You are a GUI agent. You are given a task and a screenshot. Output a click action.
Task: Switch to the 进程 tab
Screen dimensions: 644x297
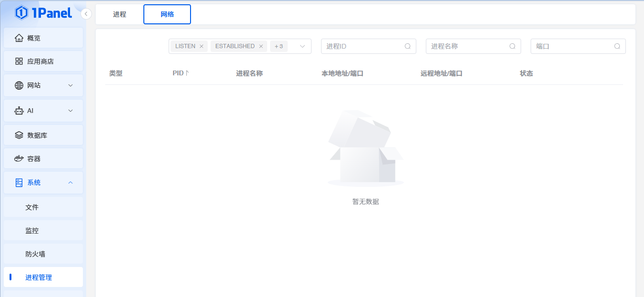tap(120, 14)
